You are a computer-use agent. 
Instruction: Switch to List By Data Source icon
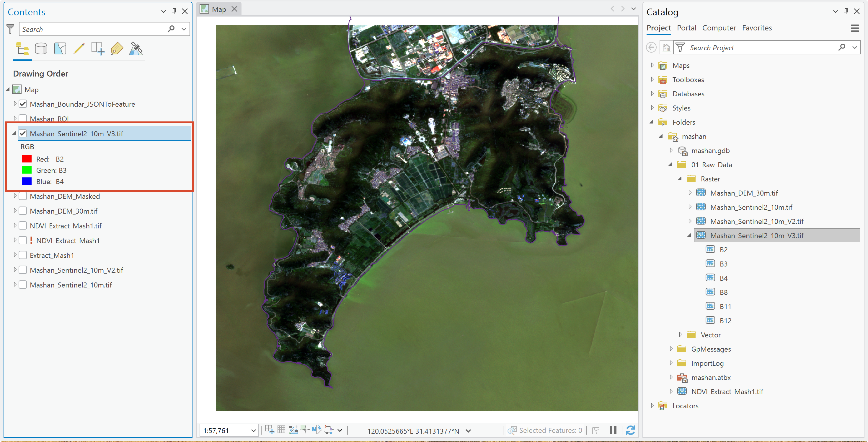[x=41, y=49]
